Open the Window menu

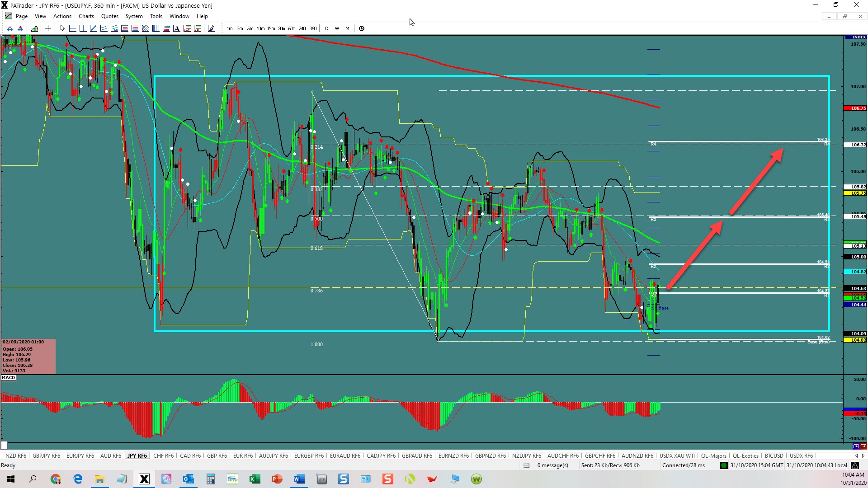coord(179,16)
